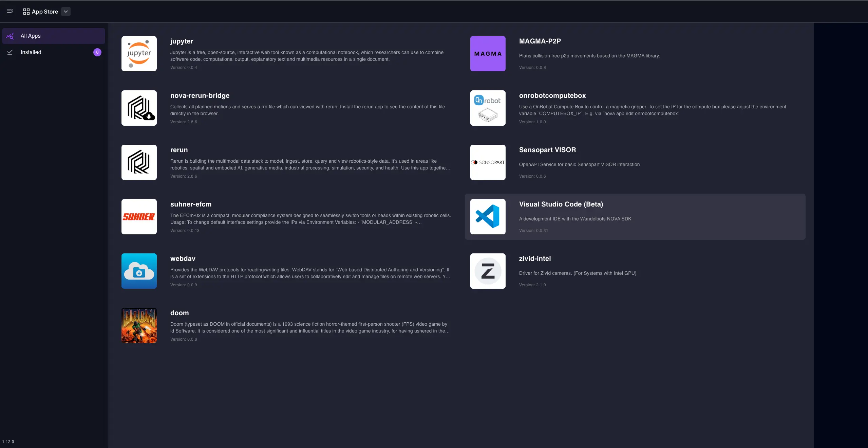
Task: Click the version 1.12.0 label
Action: tap(8, 442)
